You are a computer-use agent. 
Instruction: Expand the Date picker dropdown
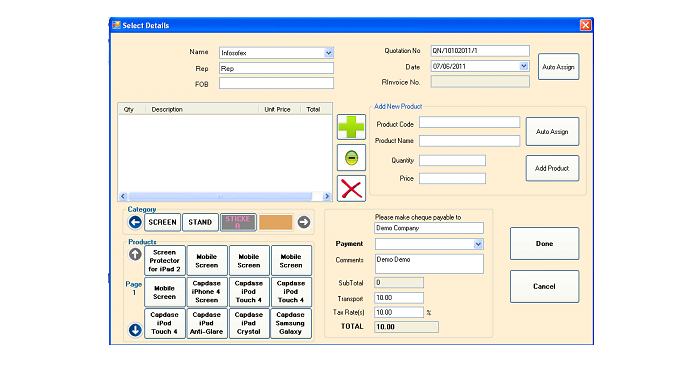click(x=524, y=66)
